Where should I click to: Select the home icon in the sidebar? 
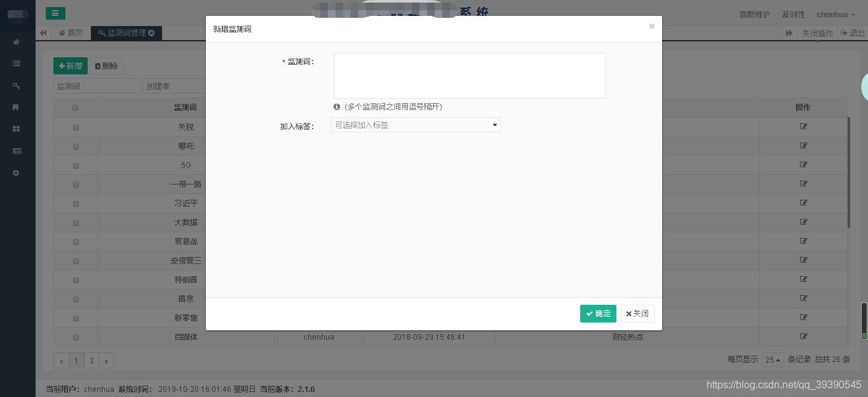click(15, 41)
